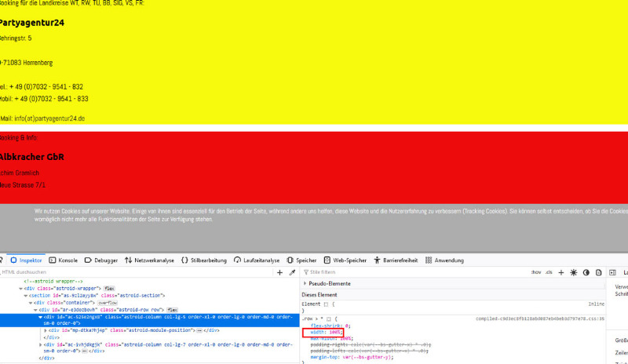Switch to the Konsole tab
628x364 pixels.
point(64,260)
